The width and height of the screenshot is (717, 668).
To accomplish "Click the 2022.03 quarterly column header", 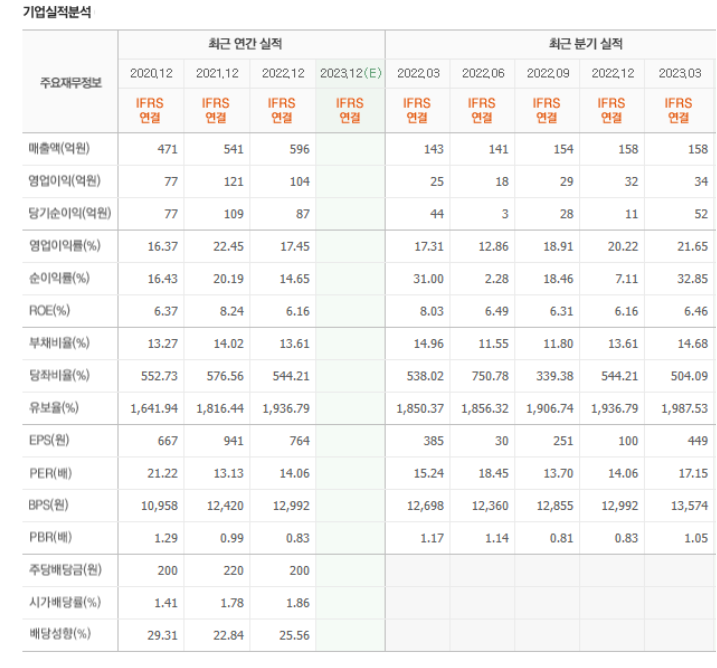I will click(x=418, y=73).
